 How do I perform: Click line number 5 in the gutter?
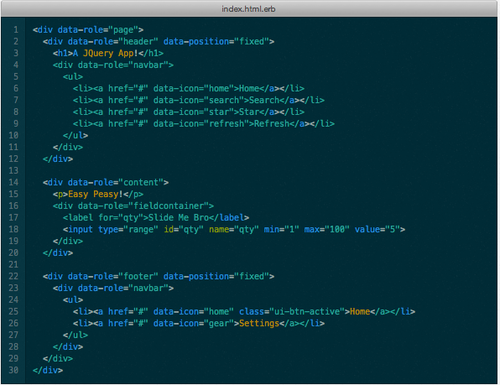(16, 77)
